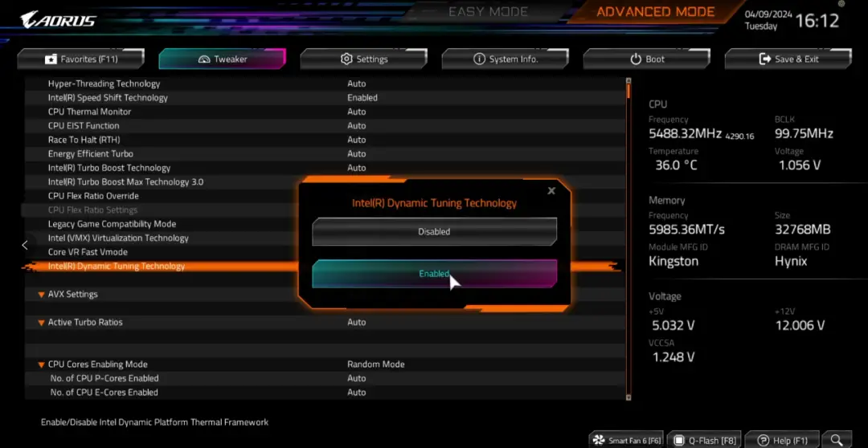This screenshot has height=448, width=868.
Task: Click the VCCSA 1.248 V reading
Action: (x=674, y=357)
